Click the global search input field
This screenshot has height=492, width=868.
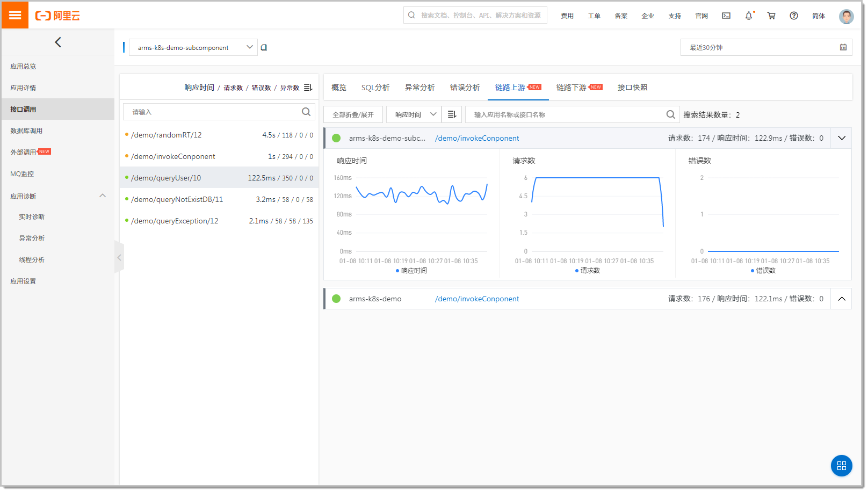point(475,15)
